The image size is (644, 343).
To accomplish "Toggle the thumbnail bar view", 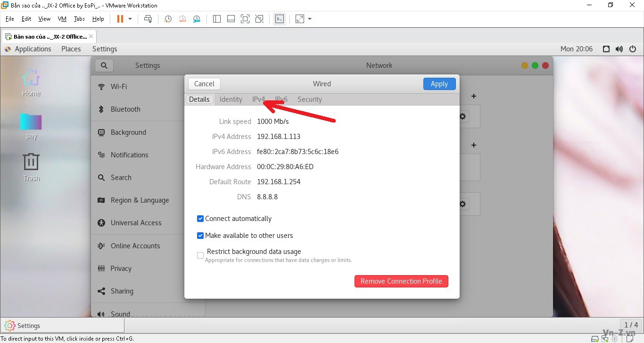I will click(x=231, y=19).
